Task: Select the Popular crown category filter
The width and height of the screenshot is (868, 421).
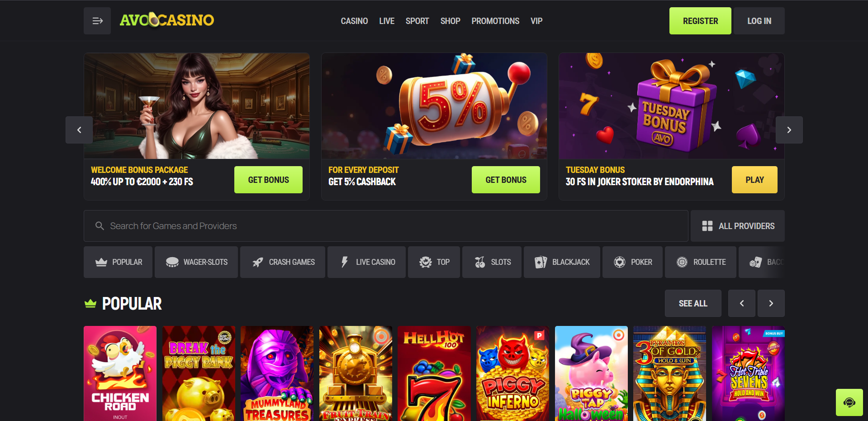Action: point(118,262)
